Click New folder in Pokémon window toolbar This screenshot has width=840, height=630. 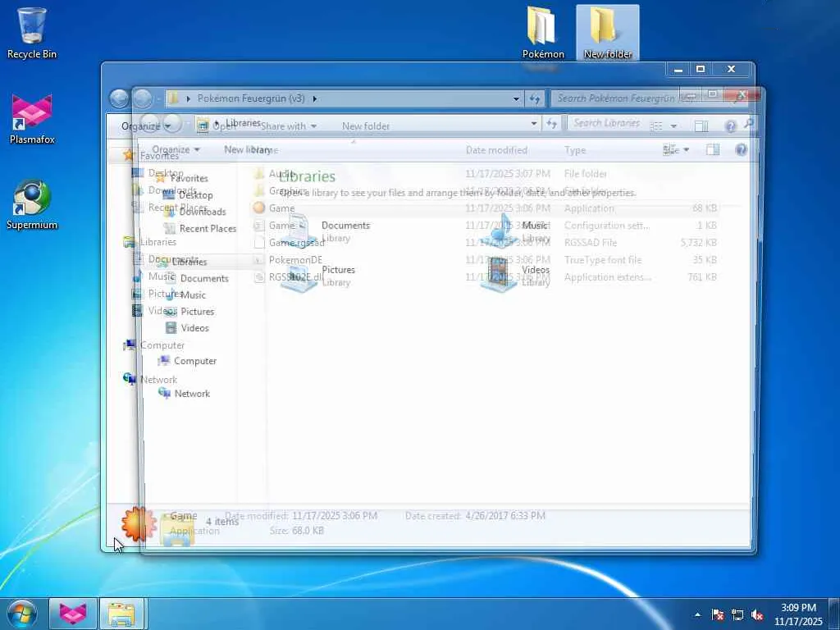[x=365, y=126]
